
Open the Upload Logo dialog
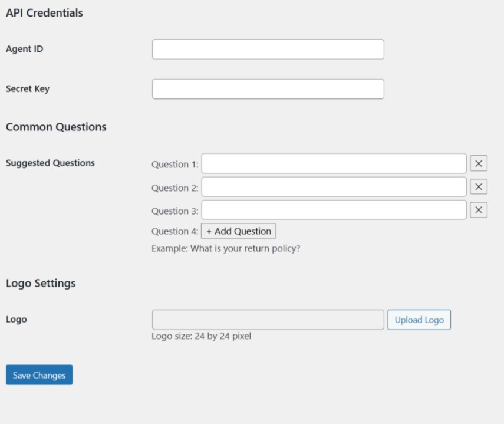(419, 320)
